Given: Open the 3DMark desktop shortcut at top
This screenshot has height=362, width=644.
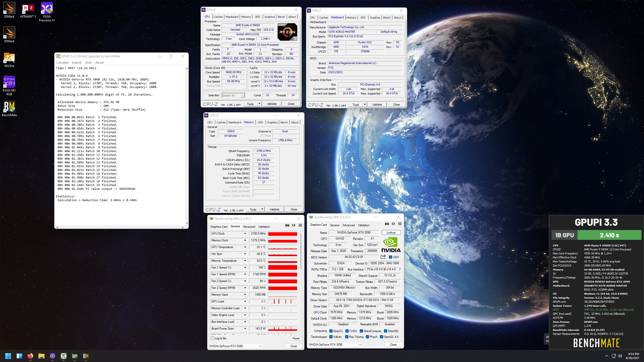Looking at the screenshot, I should 9,10.
